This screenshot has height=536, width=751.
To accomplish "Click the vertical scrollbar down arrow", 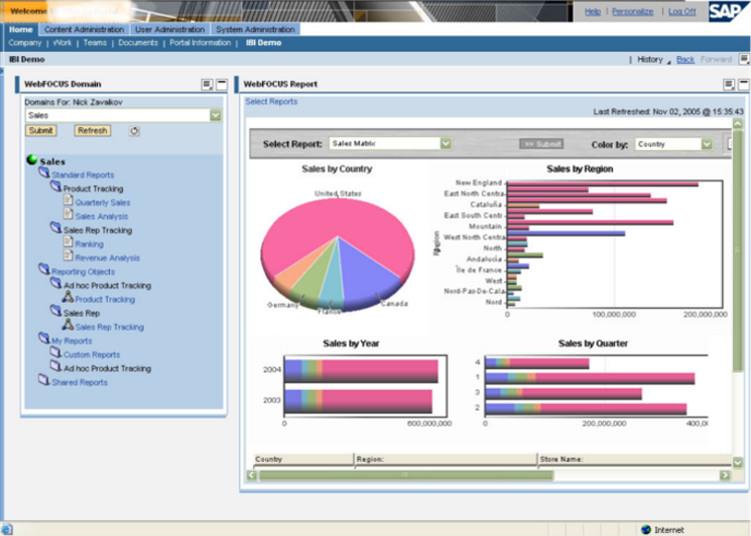I will point(738,462).
